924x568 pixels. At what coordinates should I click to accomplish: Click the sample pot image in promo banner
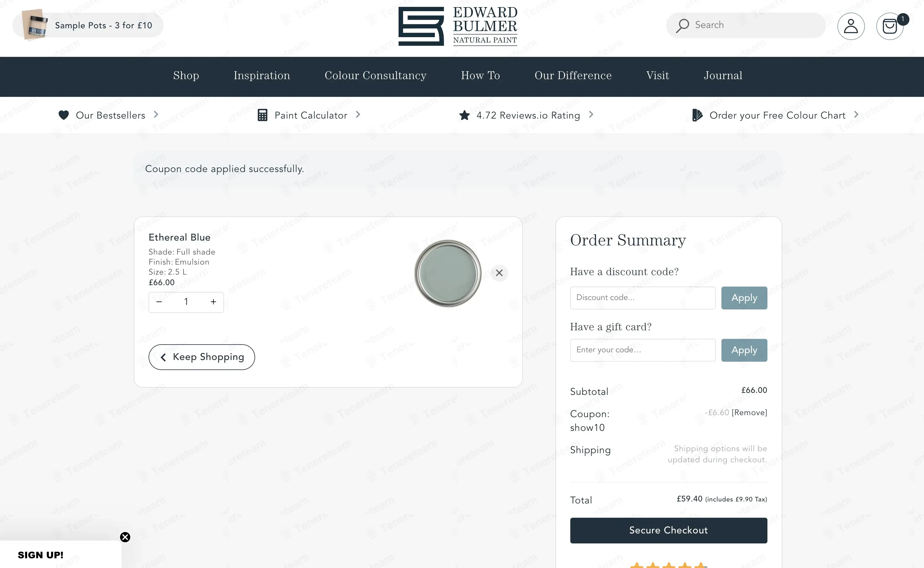35,25
